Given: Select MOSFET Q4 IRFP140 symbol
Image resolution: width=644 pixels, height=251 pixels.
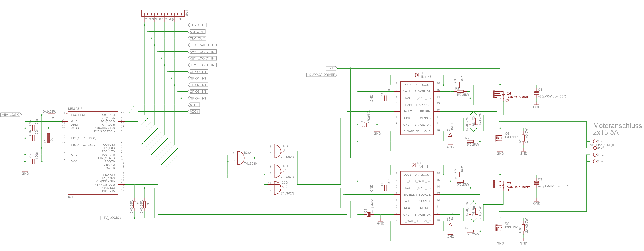Looking at the screenshot, I should click(499, 228).
